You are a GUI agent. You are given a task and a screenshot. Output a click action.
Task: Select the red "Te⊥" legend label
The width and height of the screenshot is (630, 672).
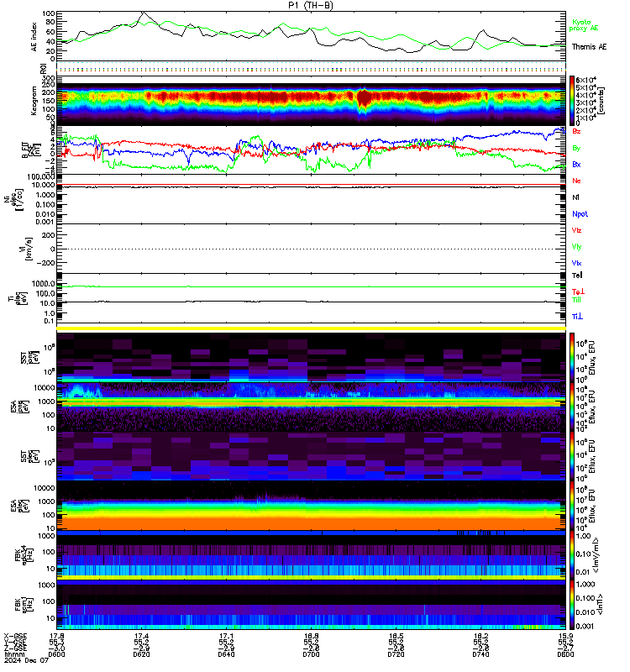[x=578, y=291]
